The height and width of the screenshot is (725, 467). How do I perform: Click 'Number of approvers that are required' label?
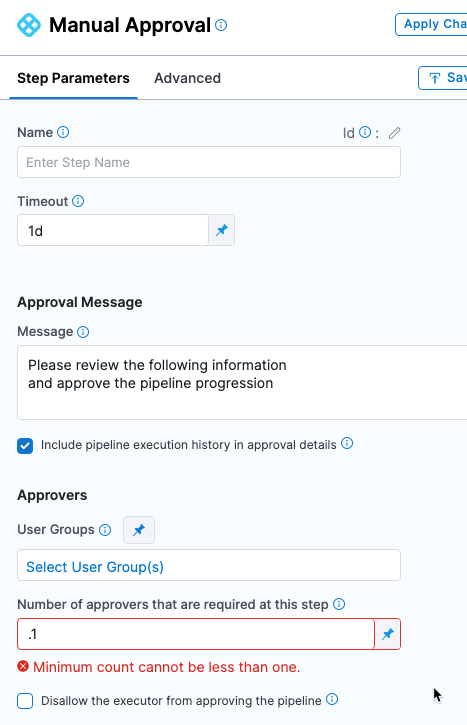173,605
